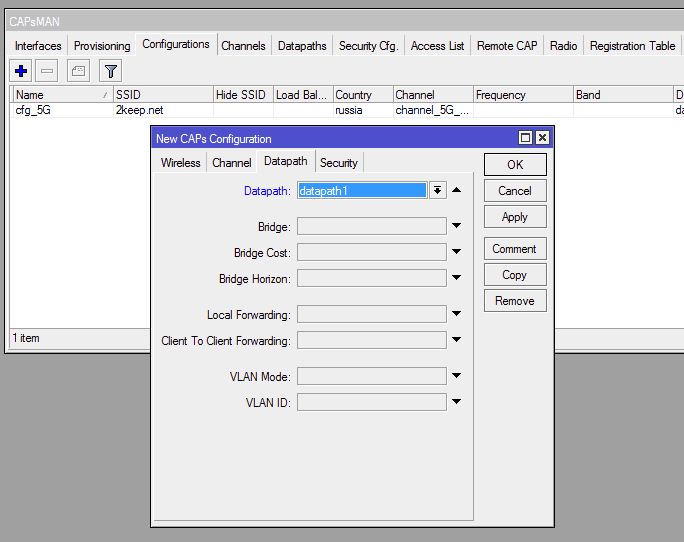The width and height of the screenshot is (684, 542).
Task: Click the Comment toolbar icon
Action: 78,71
